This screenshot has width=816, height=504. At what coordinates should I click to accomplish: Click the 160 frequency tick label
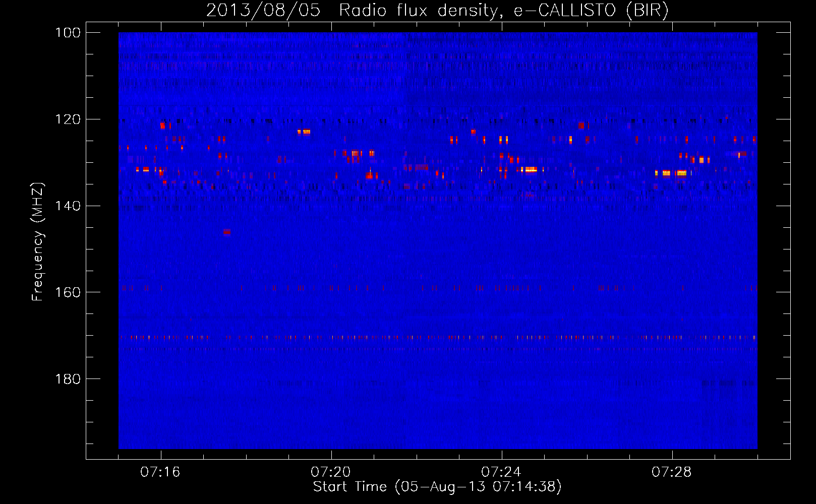tap(68, 292)
